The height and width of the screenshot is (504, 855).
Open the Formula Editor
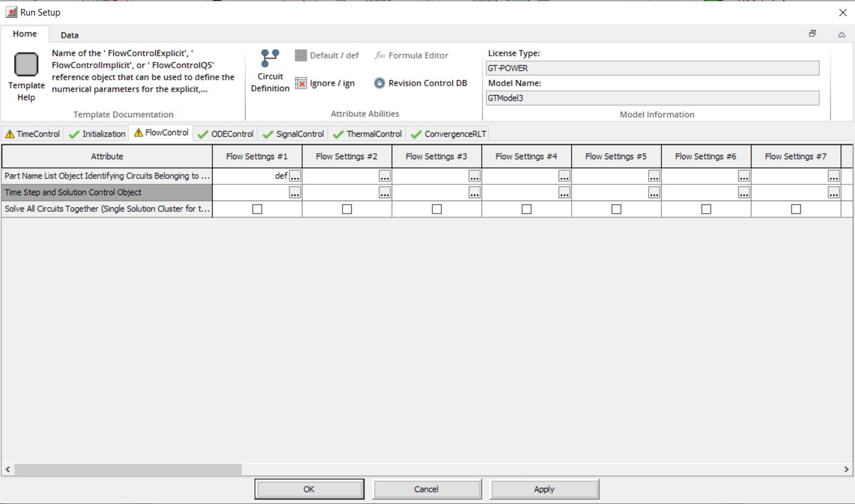point(411,55)
